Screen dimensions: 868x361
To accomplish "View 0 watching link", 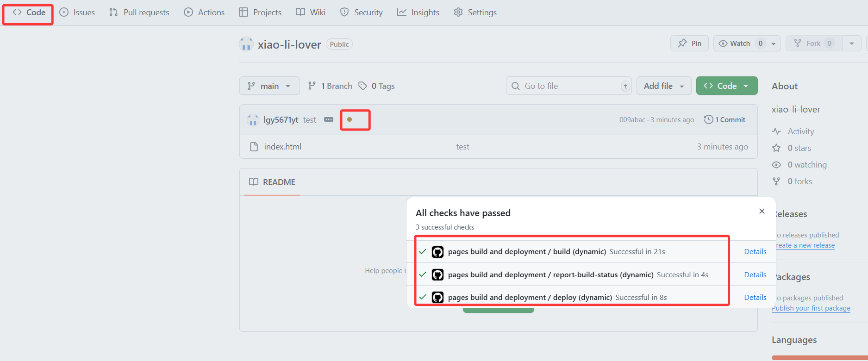I will click(807, 165).
